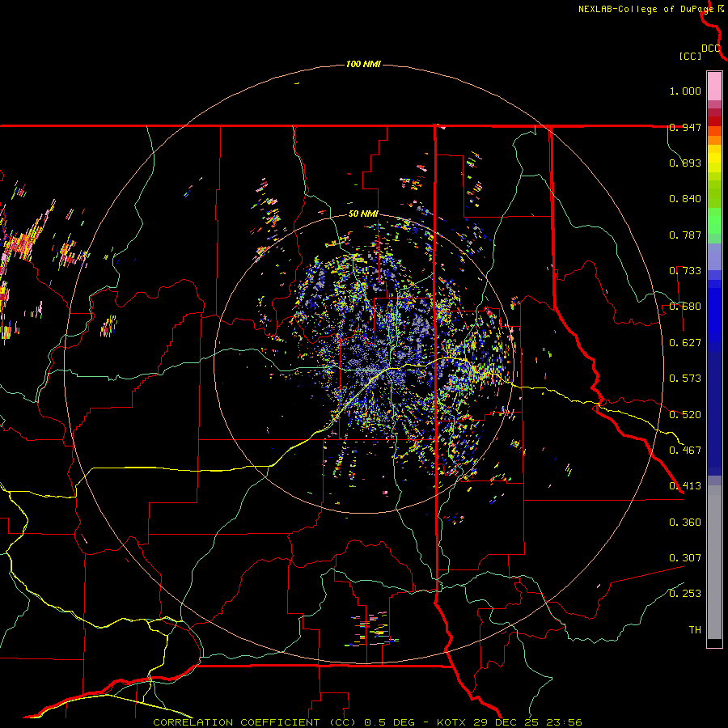Click the 0.573 color scale value
The width and height of the screenshot is (728, 728).
point(685,379)
